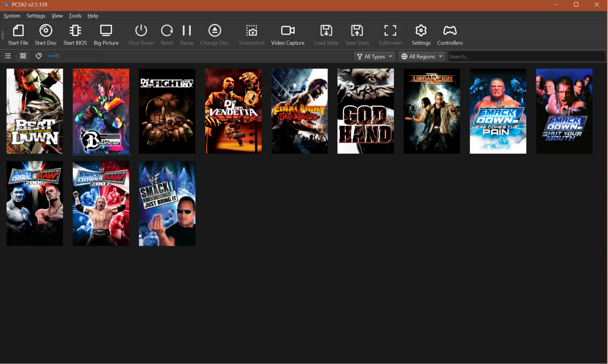Select SmackDown Shut Your Mouth cover
This screenshot has height=364, width=608.
(564, 111)
